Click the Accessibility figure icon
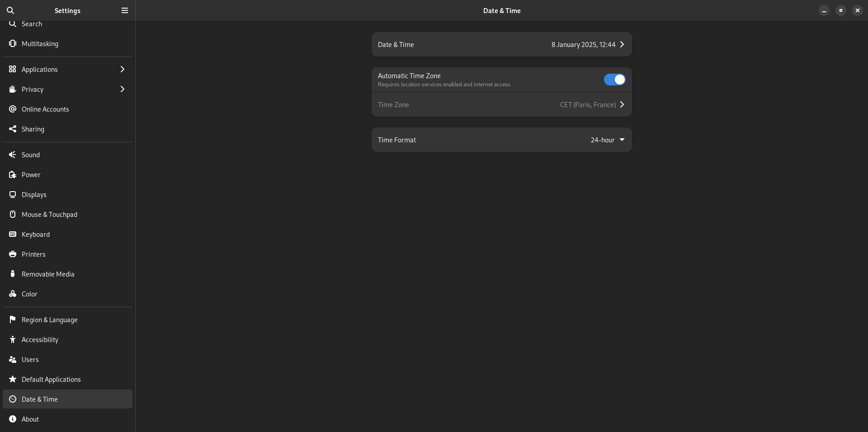This screenshot has height=432, width=868. tap(13, 340)
